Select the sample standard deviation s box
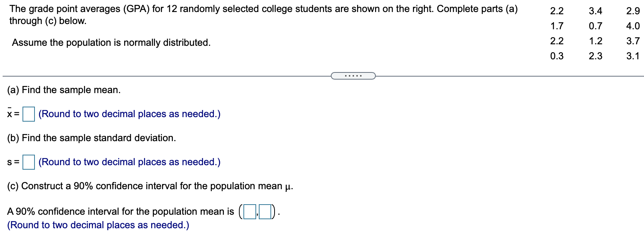The image size is (644, 244). pyautogui.click(x=29, y=162)
